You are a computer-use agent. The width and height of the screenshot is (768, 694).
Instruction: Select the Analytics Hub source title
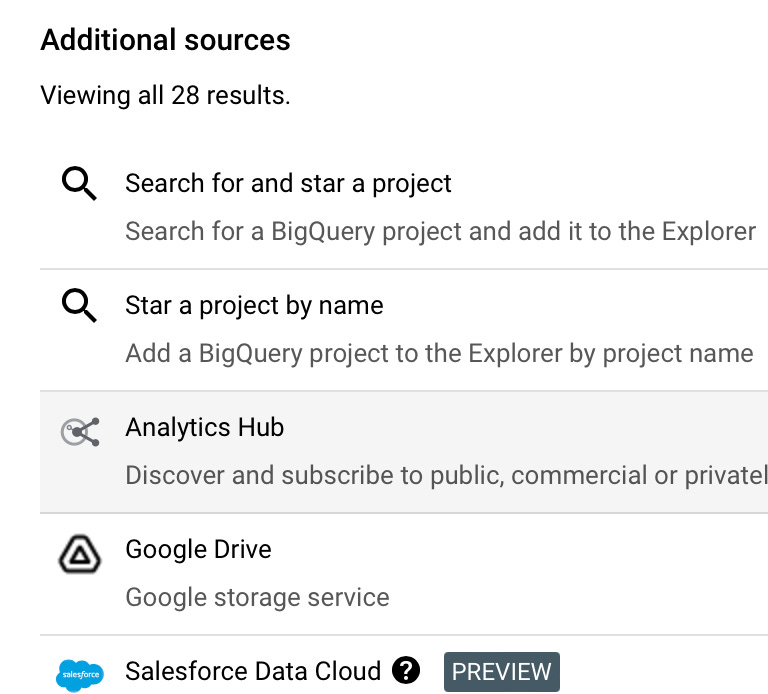pos(204,428)
